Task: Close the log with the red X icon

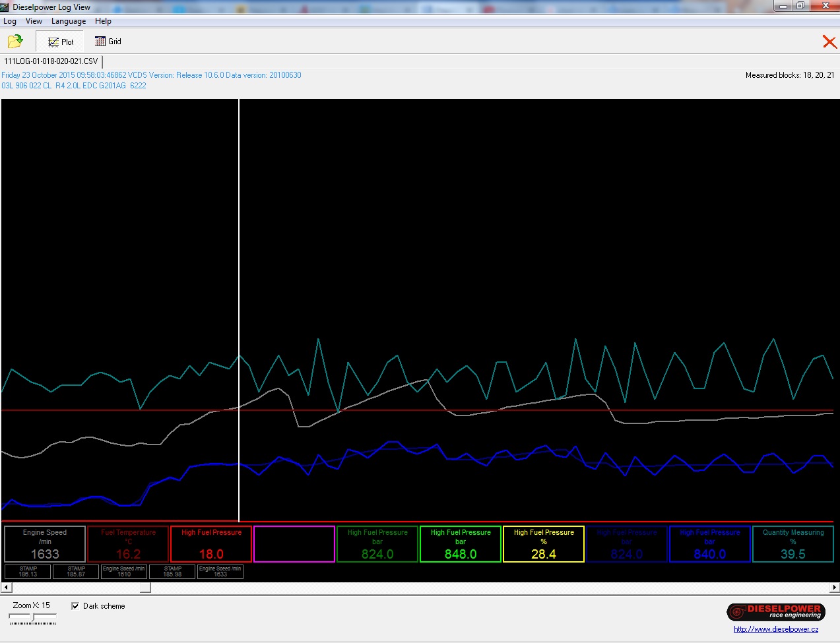Action: pyautogui.click(x=829, y=42)
